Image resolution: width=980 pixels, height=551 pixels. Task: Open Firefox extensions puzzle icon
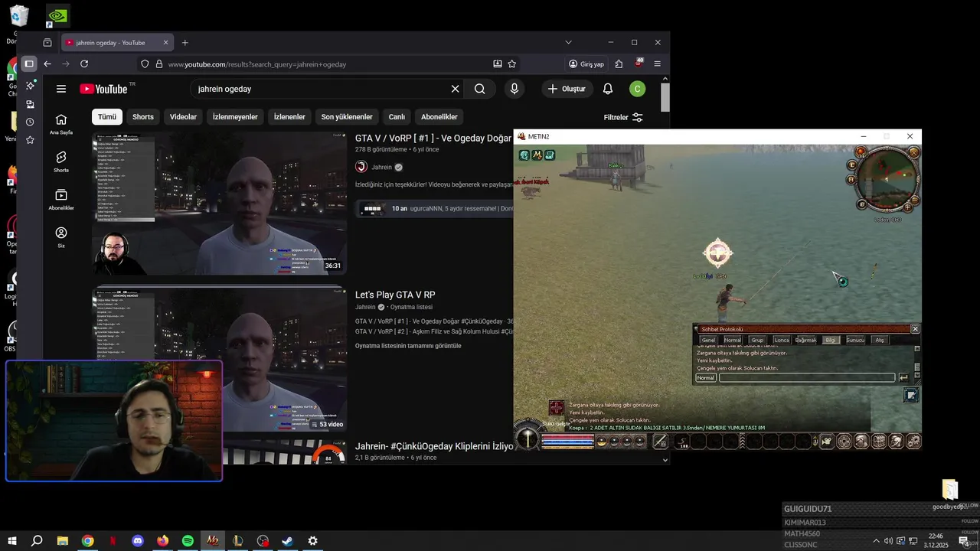click(619, 64)
